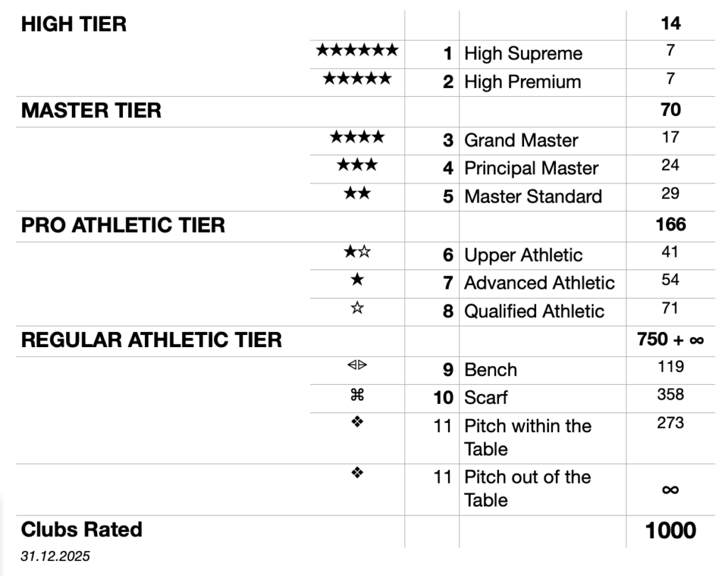Click the single filled star for Advanced Athletic
728x576 pixels.
coord(357,280)
